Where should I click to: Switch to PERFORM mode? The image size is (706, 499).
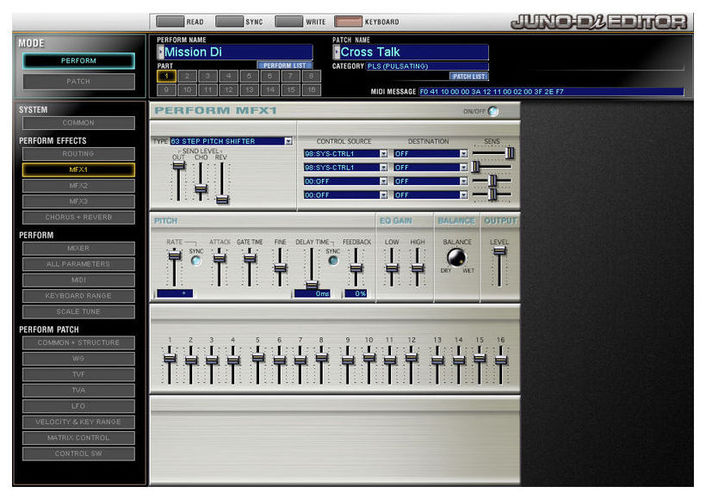(78, 61)
